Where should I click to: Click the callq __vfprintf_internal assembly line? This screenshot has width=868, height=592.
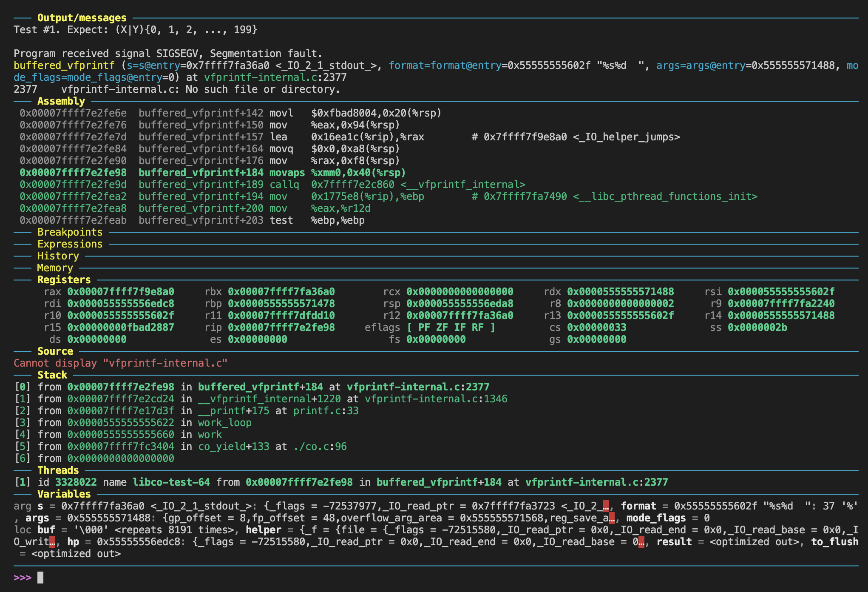point(272,185)
